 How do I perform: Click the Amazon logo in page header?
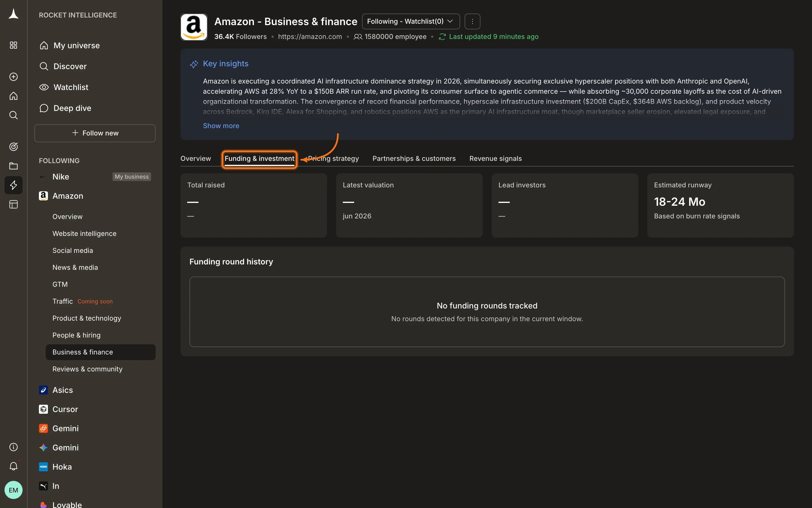(x=194, y=27)
